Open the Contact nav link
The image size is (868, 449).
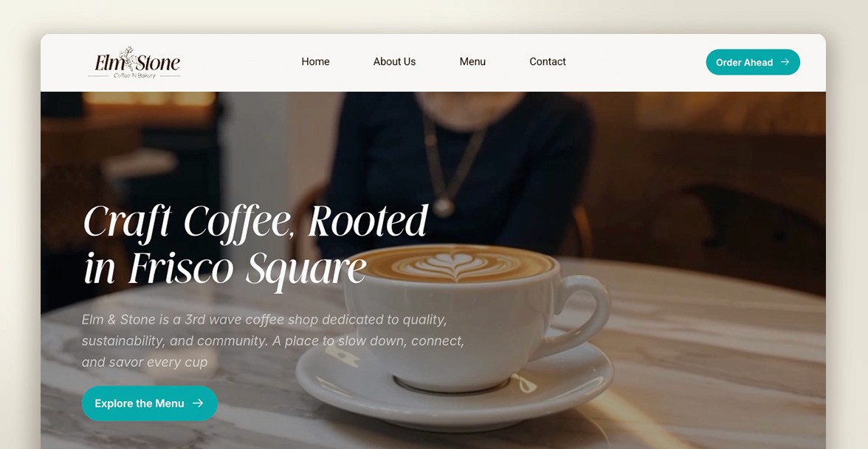tap(548, 61)
